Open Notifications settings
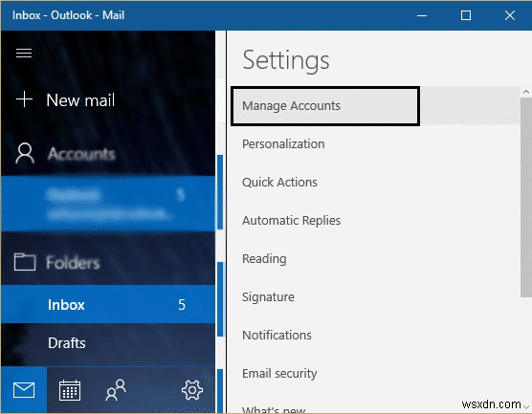This screenshot has height=414, width=532. (277, 336)
